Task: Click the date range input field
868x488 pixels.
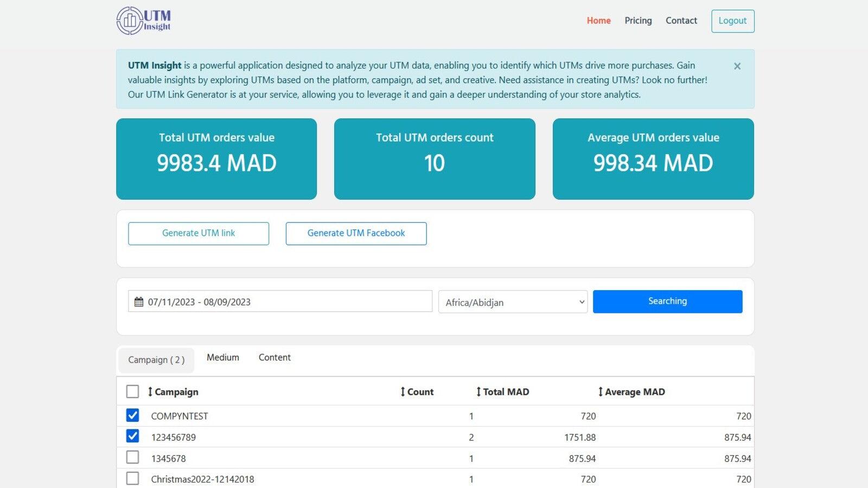Action: tap(271, 301)
